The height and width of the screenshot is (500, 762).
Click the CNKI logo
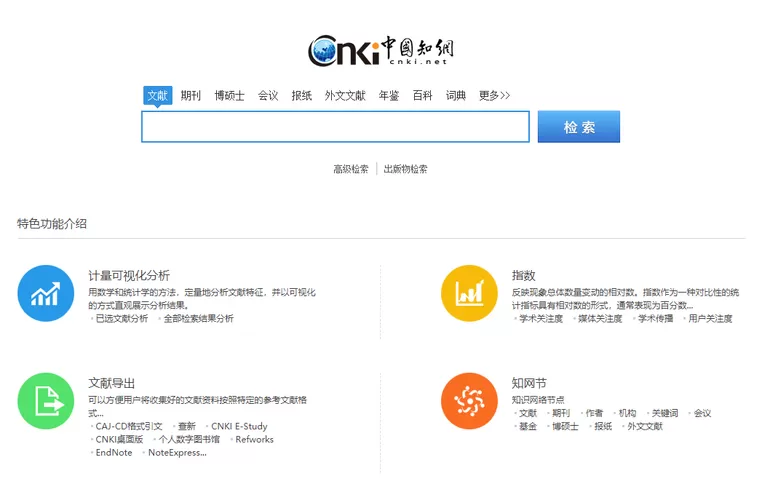pos(381,51)
